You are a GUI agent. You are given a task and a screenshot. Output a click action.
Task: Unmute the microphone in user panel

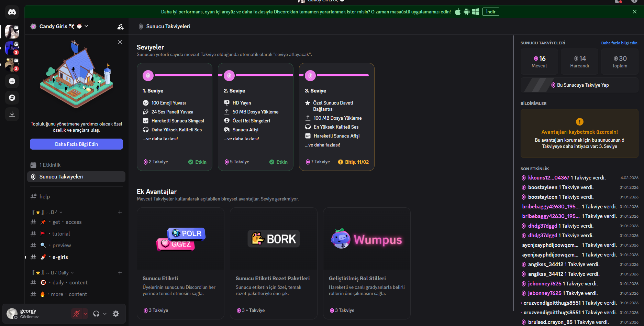click(77, 314)
